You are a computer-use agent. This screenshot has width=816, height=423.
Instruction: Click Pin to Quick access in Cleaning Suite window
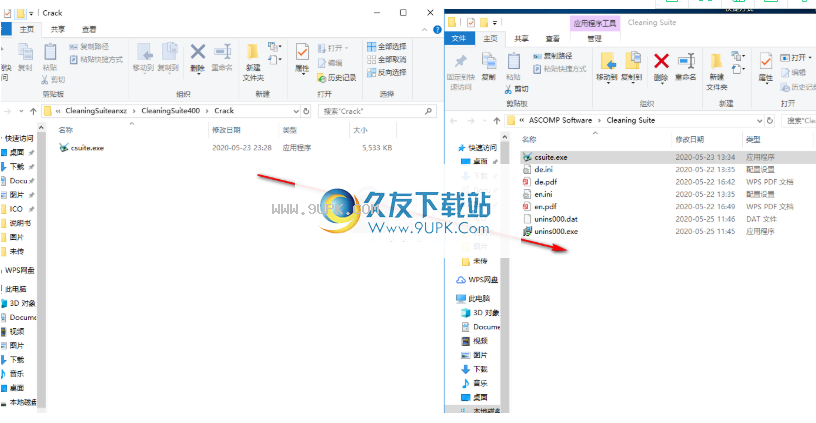(461, 71)
